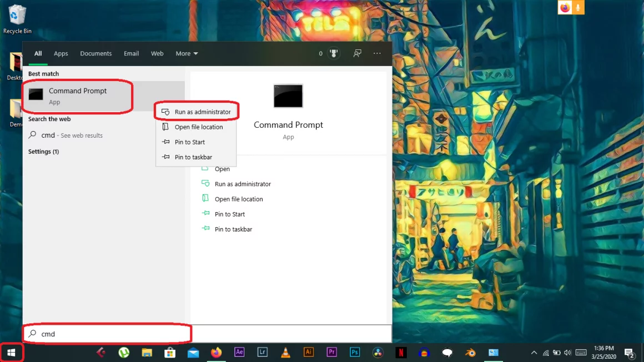Launch Lightroom from taskbar
This screenshot has width=644, height=362.
click(x=263, y=353)
